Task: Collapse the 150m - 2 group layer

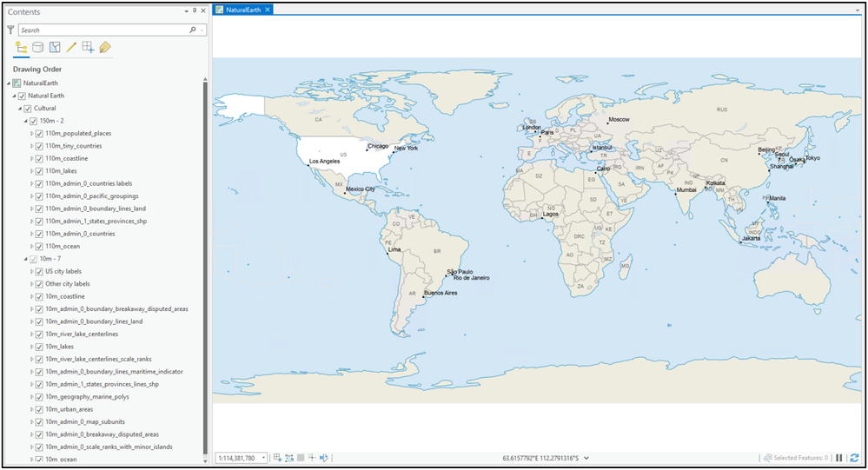Action: click(x=25, y=121)
